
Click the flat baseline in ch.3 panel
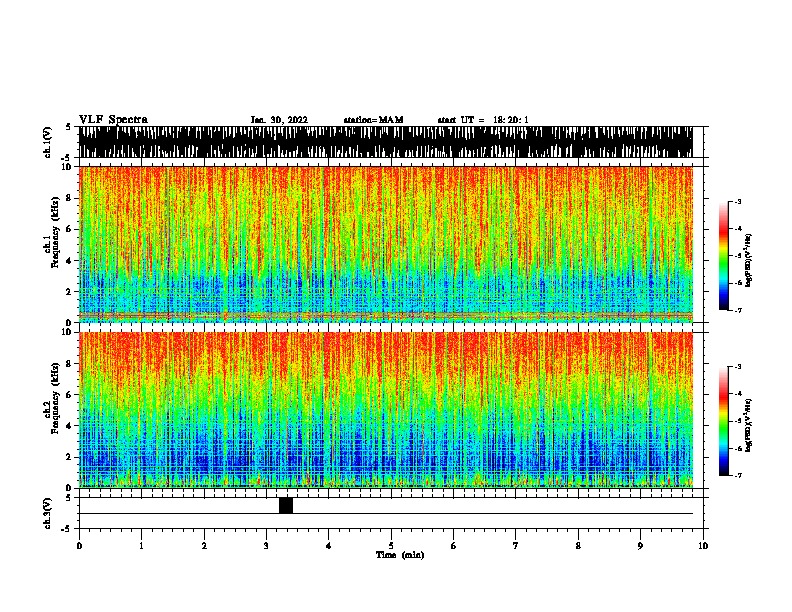[x=386, y=514]
